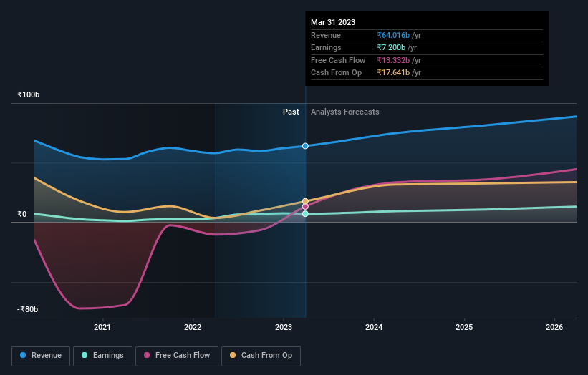This screenshot has width=588, height=375.
Task: Click the blue Revenue data point marker
Action: (x=305, y=146)
